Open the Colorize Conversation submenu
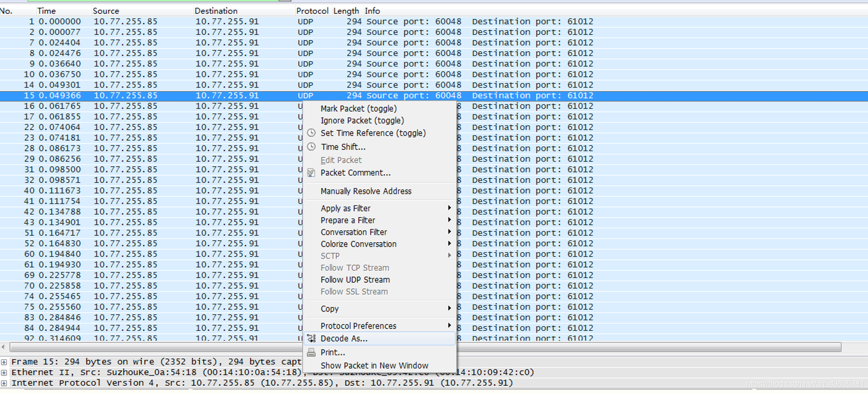 pos(380,244)
